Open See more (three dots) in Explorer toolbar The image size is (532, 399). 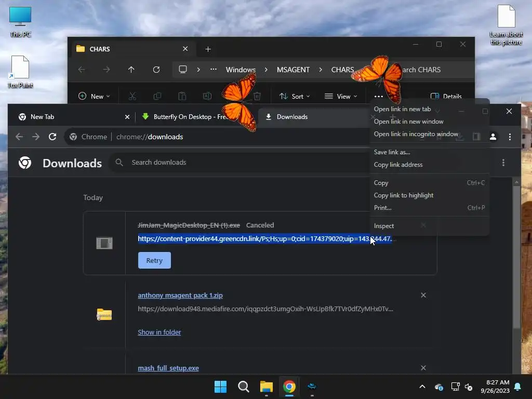point(379,96)
